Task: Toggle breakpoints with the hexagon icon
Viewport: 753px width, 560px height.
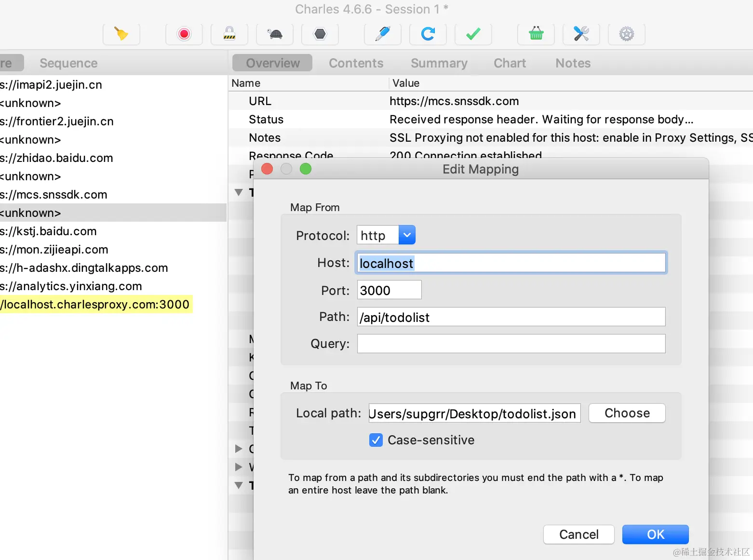Action: pos(320,34)
